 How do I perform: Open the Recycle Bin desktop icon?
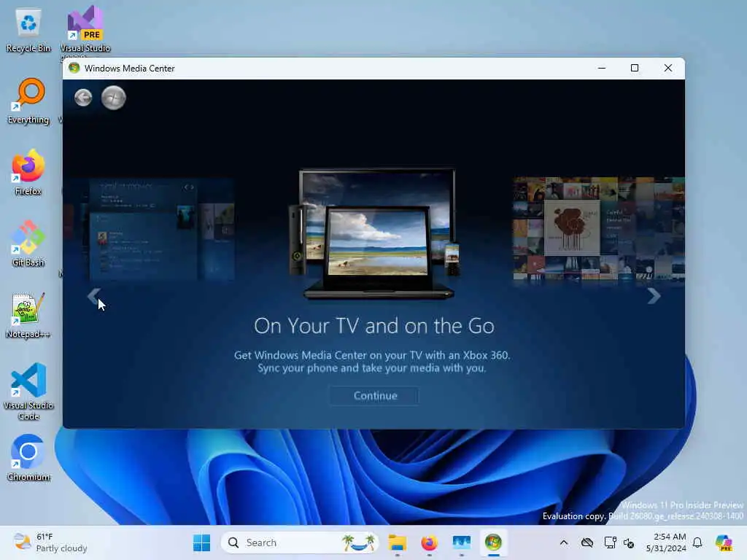tap(28, 31)
